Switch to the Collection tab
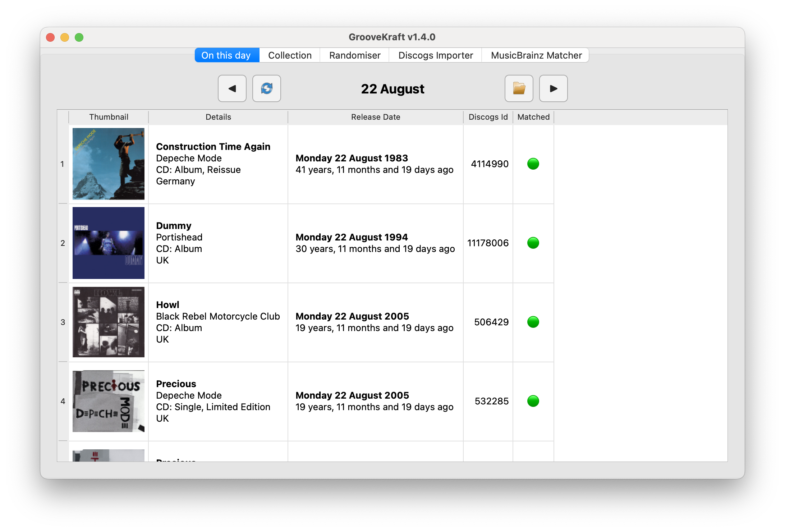This screenshot has height=532, width=785. (290, 55)
